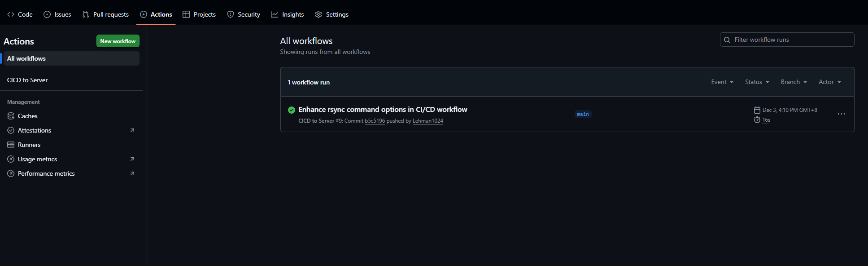Click the green success check icon
The width and height of the screenshot is (868, 266).
point(292,110)
